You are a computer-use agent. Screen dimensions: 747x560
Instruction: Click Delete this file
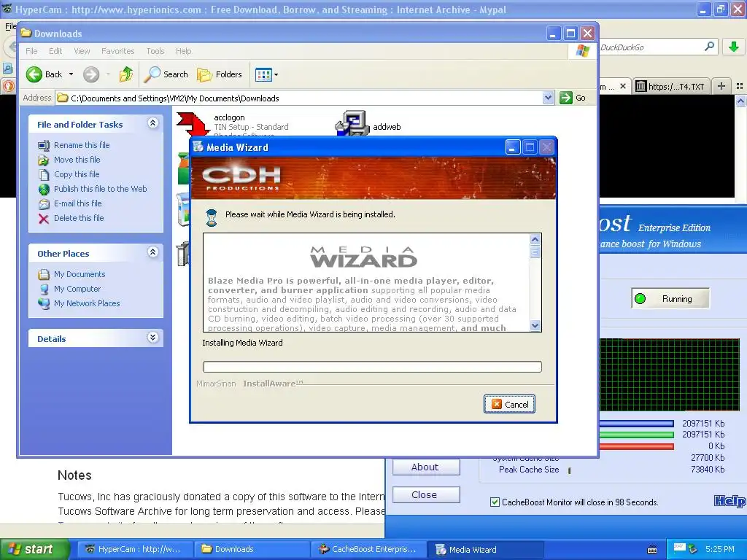pos(79,218)
